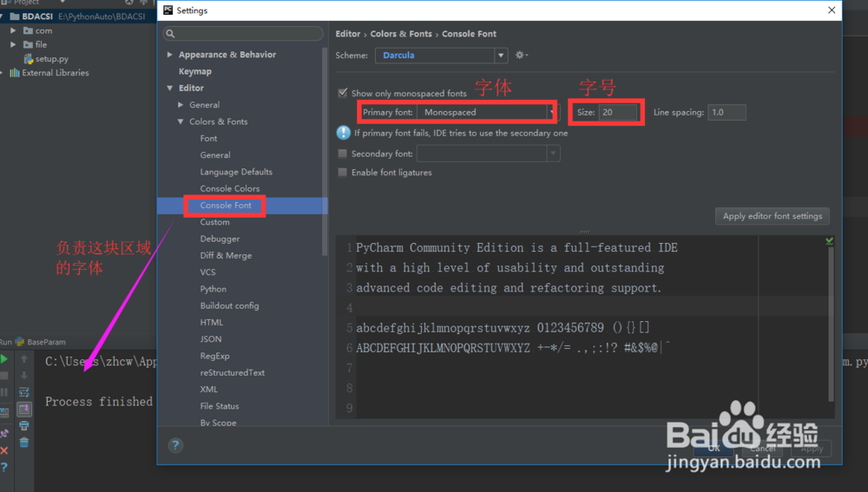Image resolution: width=868 pixels, height=492 pixels.
Task: Select Keymap in settings tree
Action: 194,71
